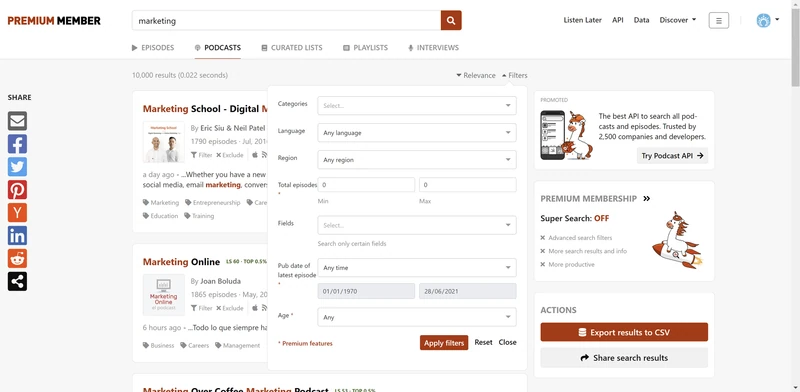Image resolution: width=800 pixels, height=392 pixels.
Task: Share on Reddit icon
Action: point(17,259)
